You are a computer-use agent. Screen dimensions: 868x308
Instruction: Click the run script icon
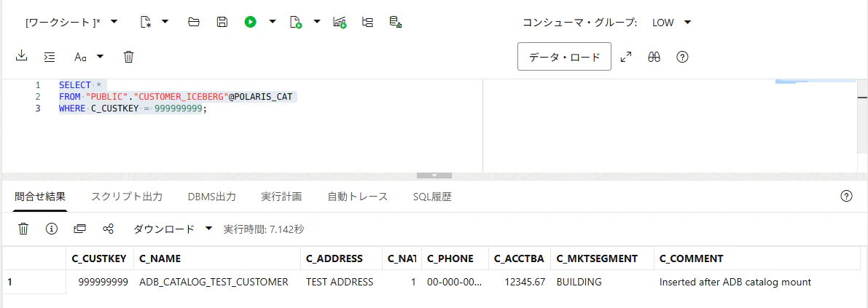click(296, 22)
